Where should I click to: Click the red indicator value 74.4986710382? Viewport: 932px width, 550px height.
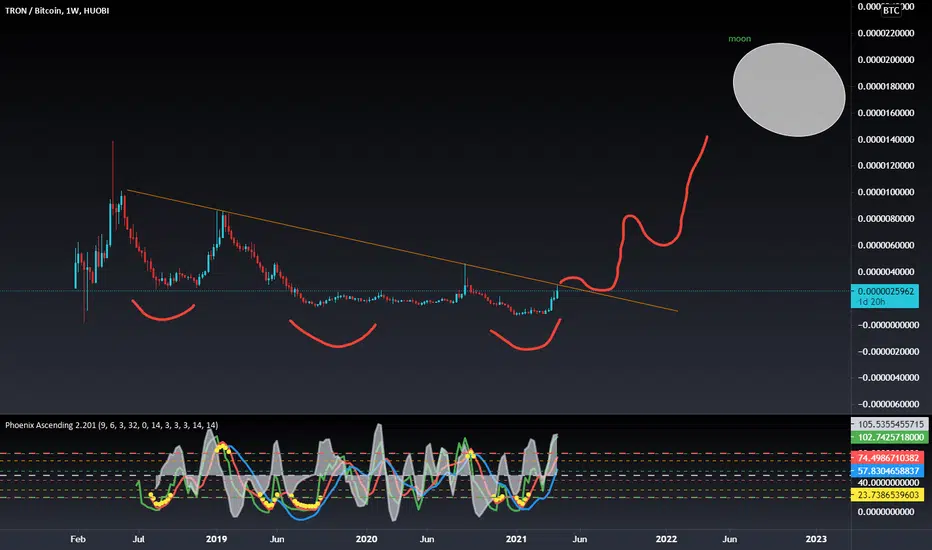pos(888,457)
